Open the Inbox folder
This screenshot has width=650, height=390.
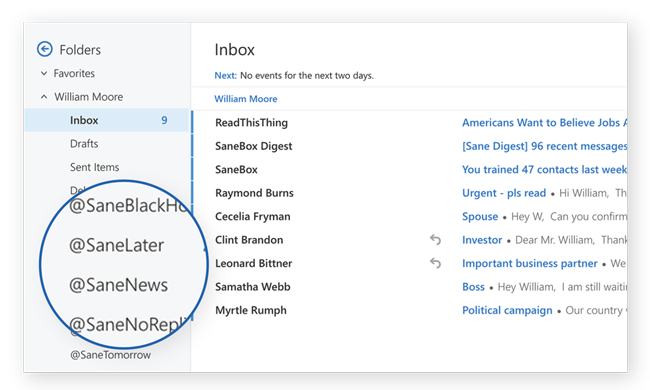tap(107, 120)
